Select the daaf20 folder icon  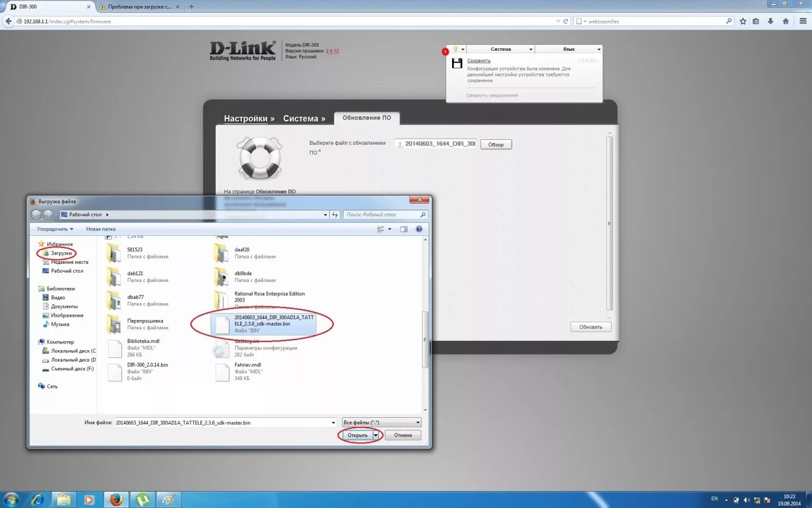pyautogui.click(x=222, y=253)
